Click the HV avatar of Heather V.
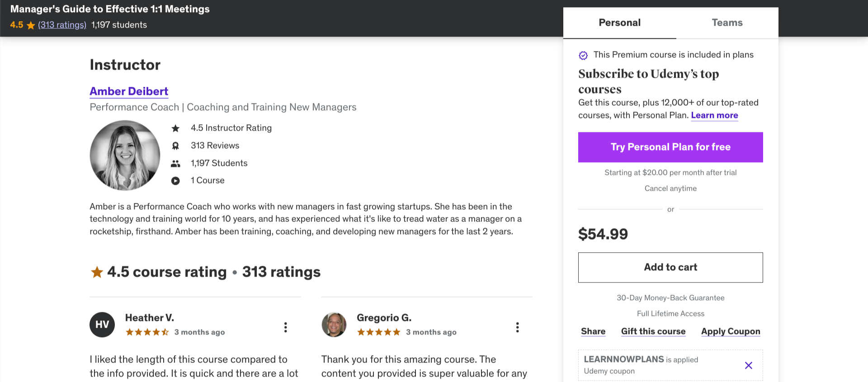This screenshot has width=868, height=382. click(102, 325)
